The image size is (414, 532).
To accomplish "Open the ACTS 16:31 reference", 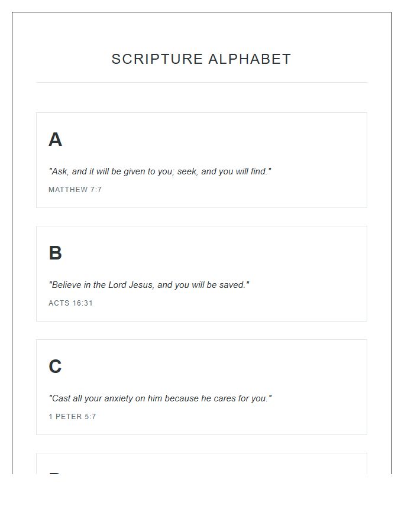I will (70, 303).
